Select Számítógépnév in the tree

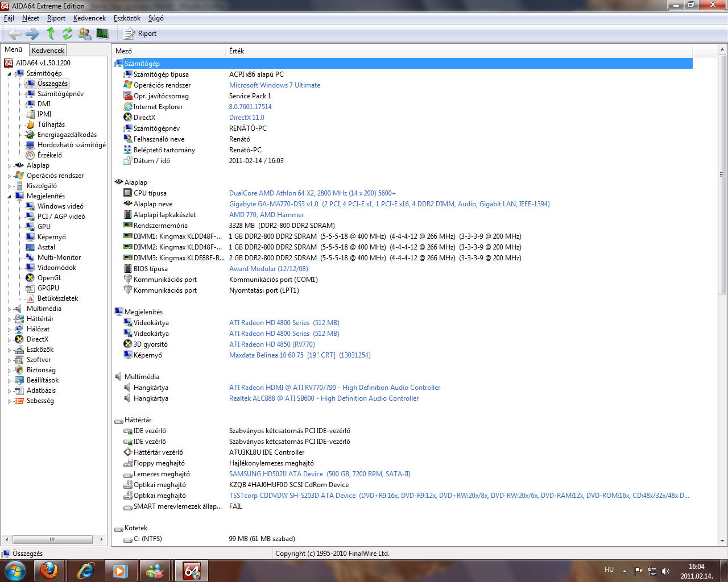(60, 94)
